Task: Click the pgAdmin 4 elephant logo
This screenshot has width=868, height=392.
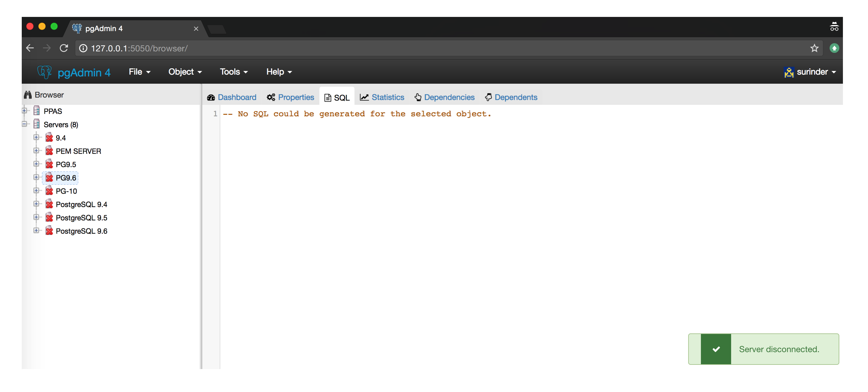Action: tap(44, 72)
